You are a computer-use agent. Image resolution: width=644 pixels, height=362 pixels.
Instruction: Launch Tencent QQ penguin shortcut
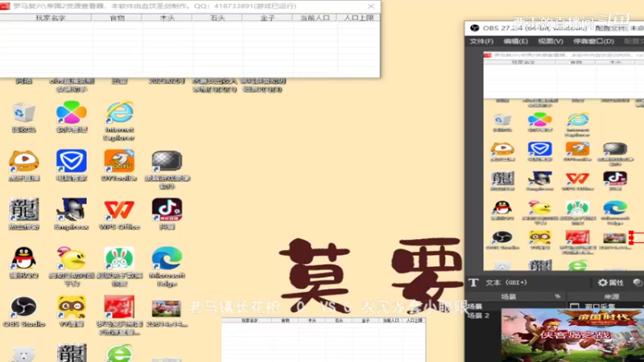click(x=24, y=263)
